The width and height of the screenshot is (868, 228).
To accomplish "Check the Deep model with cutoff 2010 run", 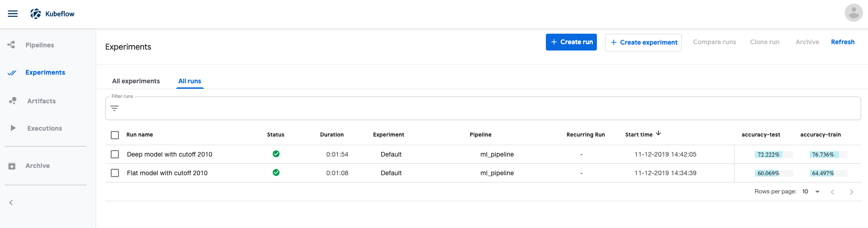I will (x=115, y=154).
